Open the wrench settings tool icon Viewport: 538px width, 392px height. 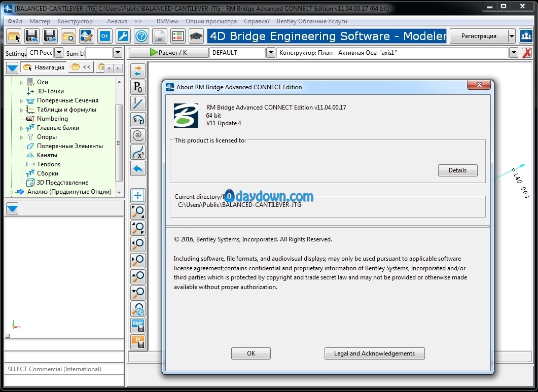click(123, 36)
